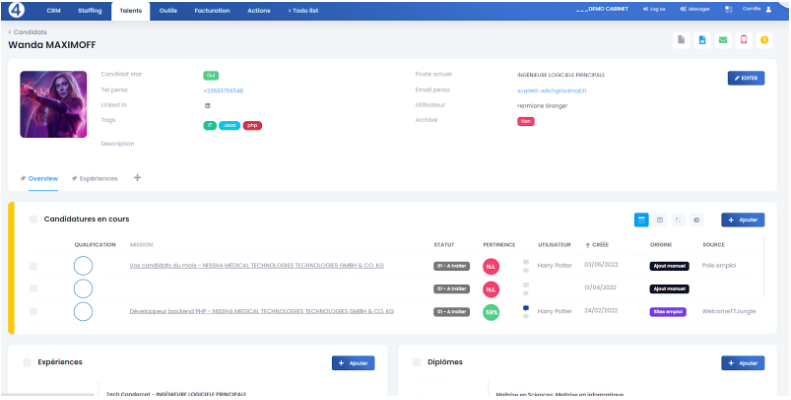The image size is (791, 400).
Task: Click Ajouter in the Diplômes section
Action: (743, 363)
